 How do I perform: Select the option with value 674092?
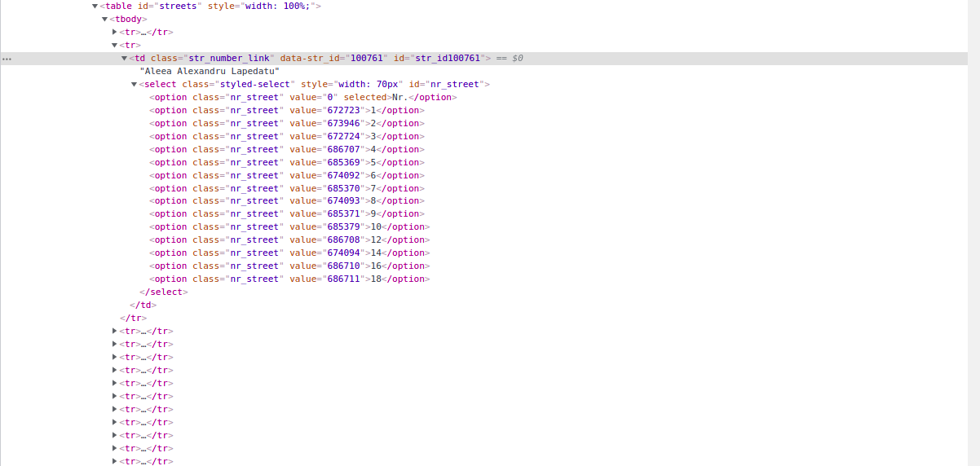point(287,176)
